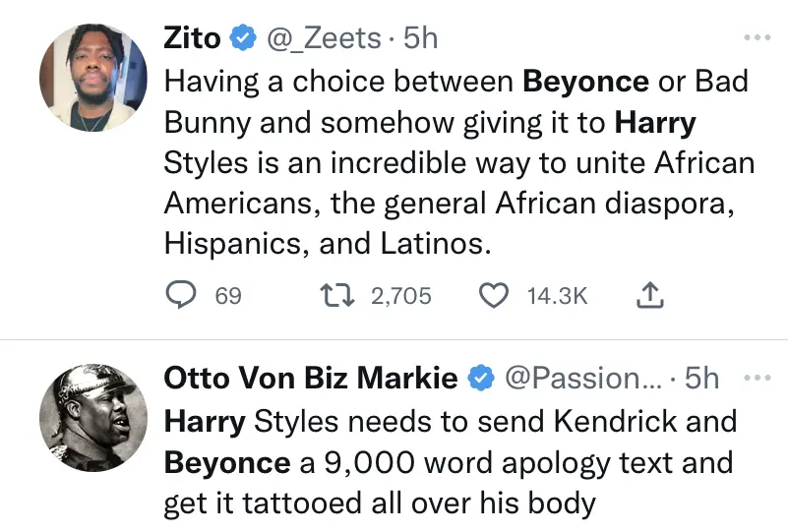Click Otto Von Biz Markie's verified badge
The width and height of the screenshot is (788, 532).
(x=481, y=378)
